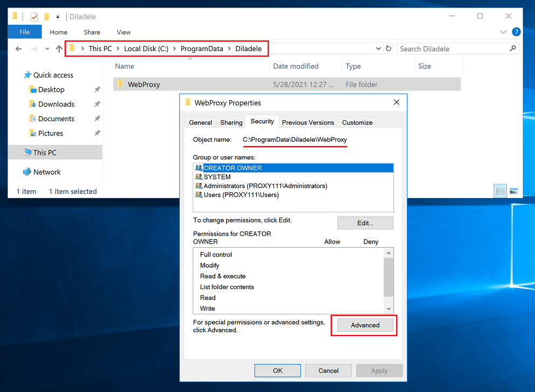
Task: Switch to the Customize tab
Action: [x=357, y=122]
